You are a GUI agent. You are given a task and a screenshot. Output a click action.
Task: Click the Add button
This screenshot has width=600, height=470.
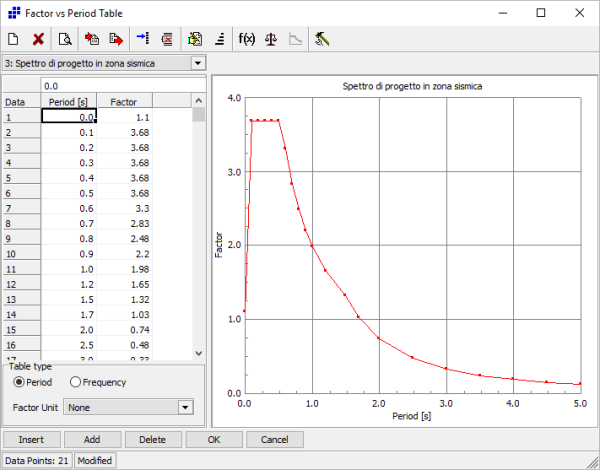click(x=92, y=439)
